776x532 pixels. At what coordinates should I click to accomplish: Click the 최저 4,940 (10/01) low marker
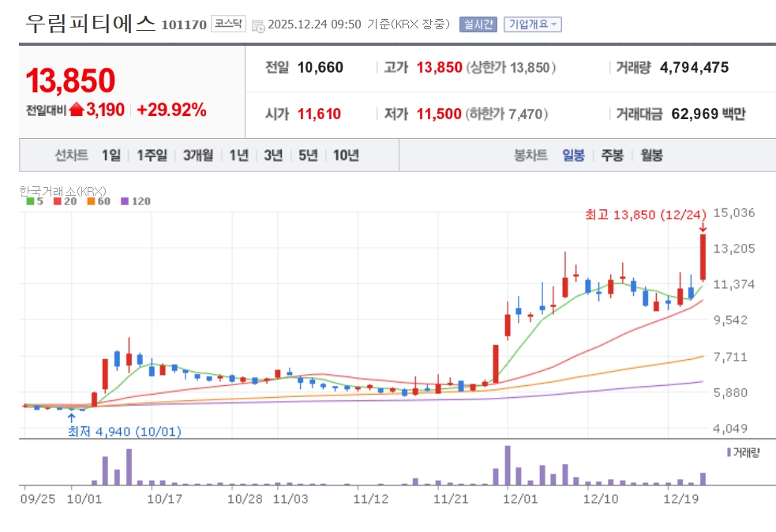(x=125, y=432)
